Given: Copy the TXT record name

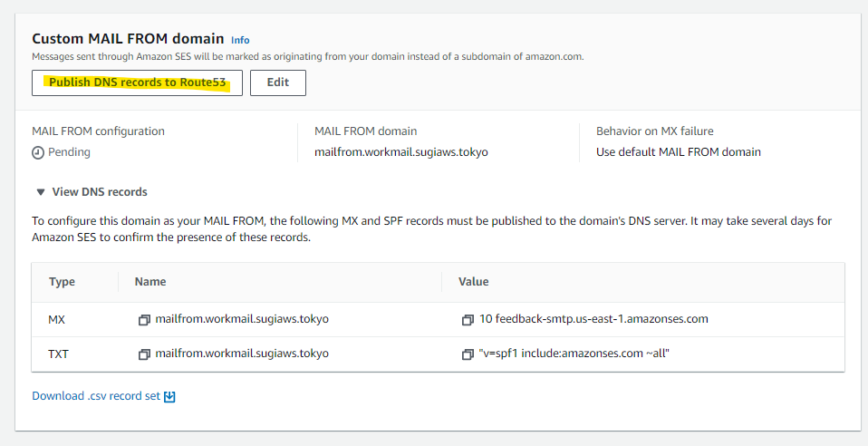Looking at the screenshot, I should [144, 354].
